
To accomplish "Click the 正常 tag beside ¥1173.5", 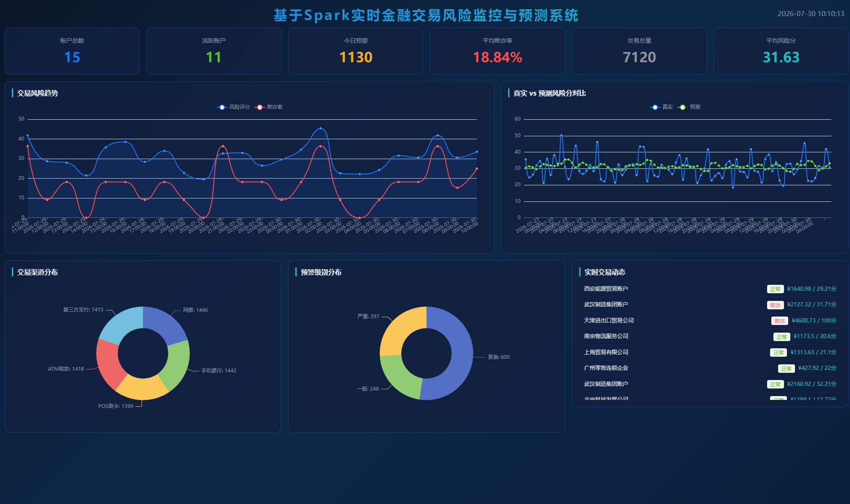I will pyautogui.click(x=781, y=337).
